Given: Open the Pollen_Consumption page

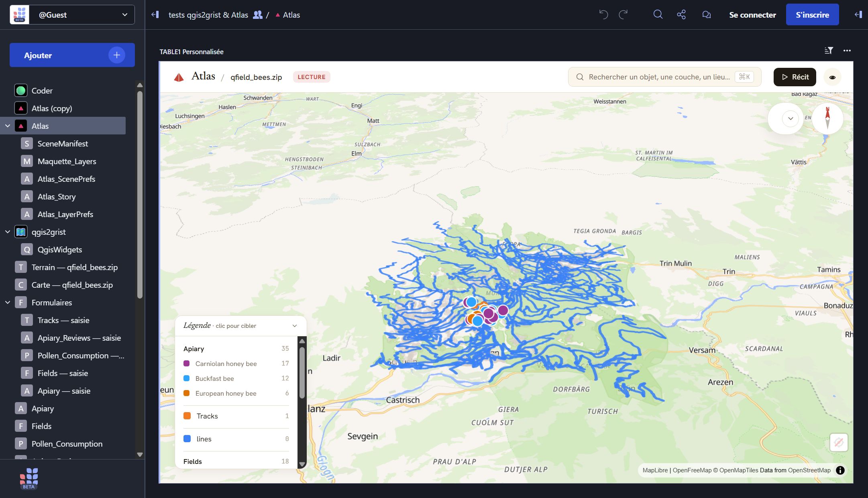Looking at the screenshot, I should tap(67, 444).
